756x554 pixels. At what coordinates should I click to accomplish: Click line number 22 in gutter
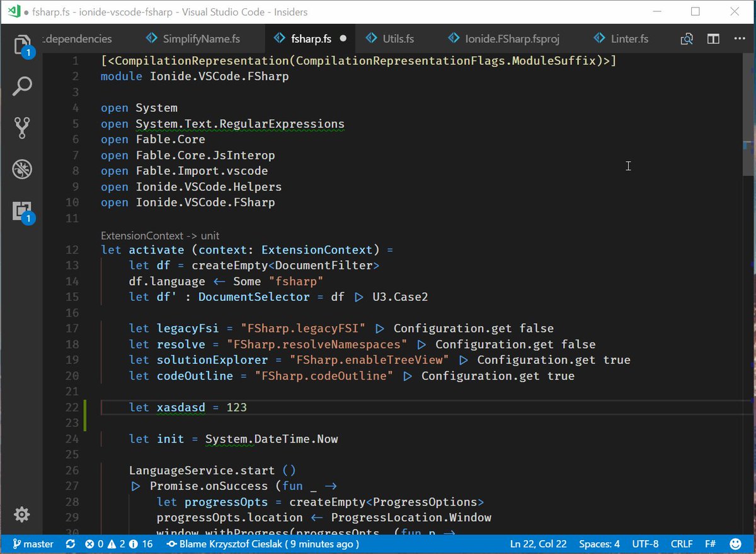coord(72,407)
